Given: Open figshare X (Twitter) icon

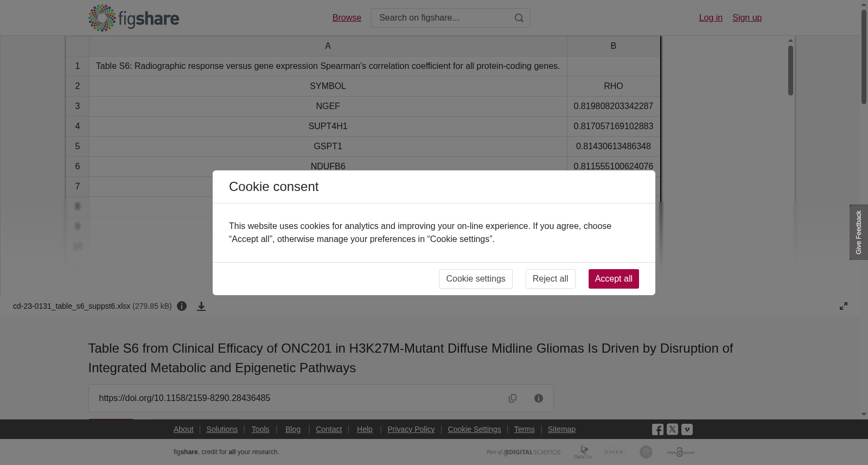Looking at the screenshot, I should click(672, 429).
